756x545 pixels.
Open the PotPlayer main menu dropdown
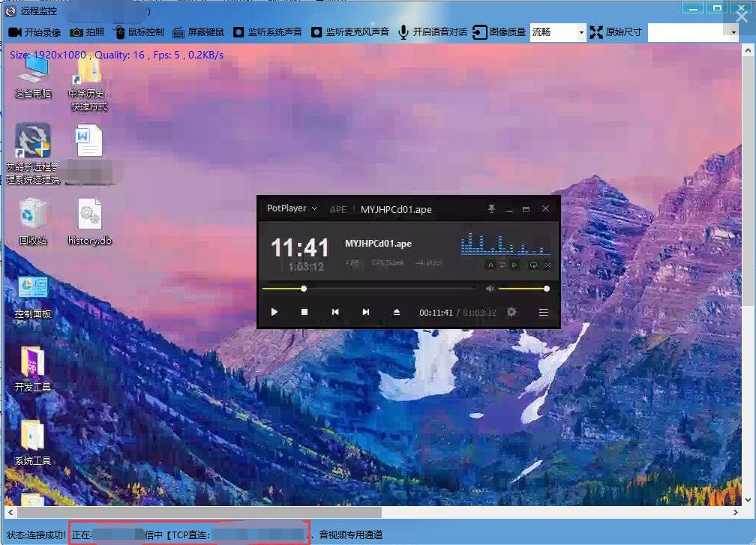(x=292, y=208)
